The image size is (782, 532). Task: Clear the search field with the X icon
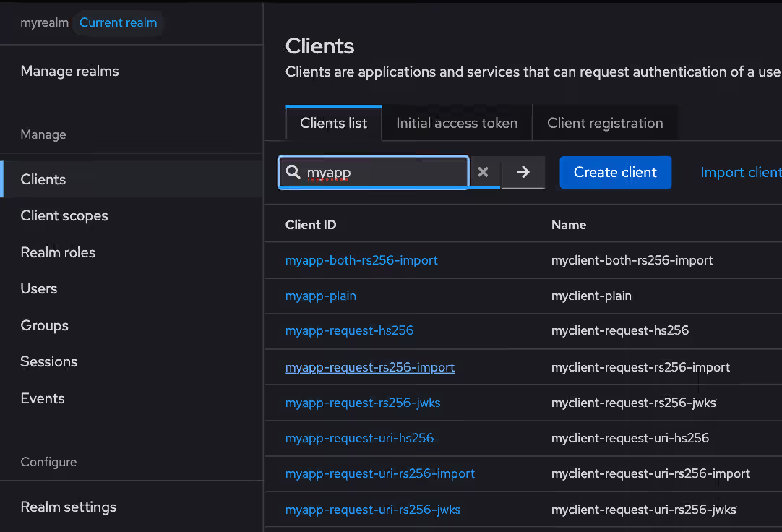(x=483, y=172)
